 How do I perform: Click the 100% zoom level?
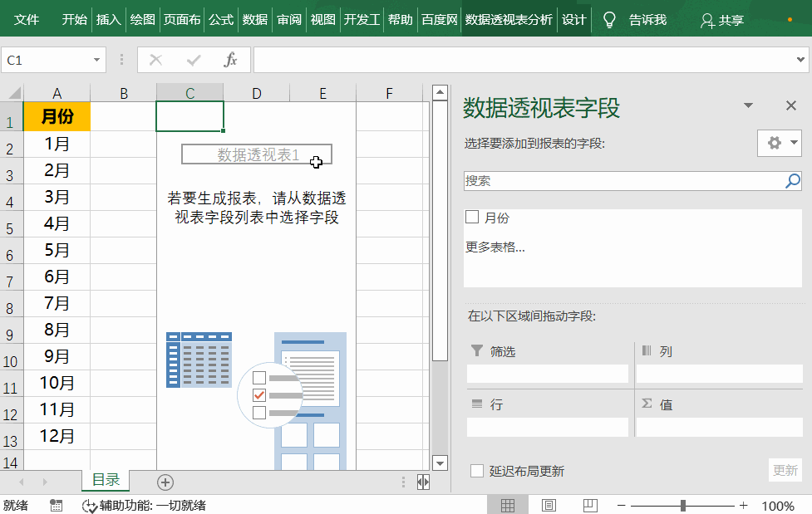point(777,506)
